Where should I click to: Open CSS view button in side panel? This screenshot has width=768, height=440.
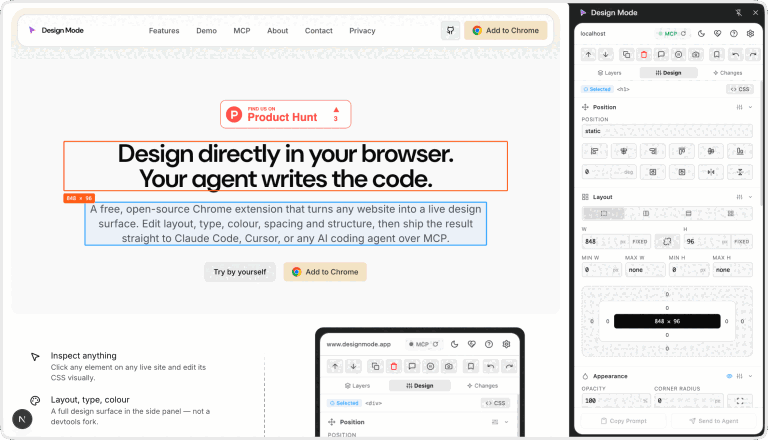click(x=740, y=89)
